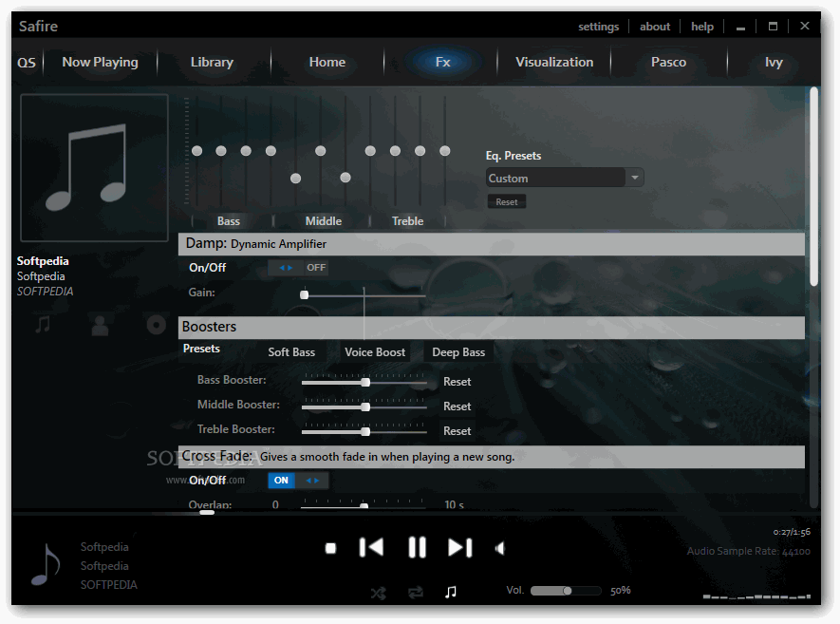Click the fifth equalizer band knob, set low
The width and height of the screenshot is (840, 624).
296,179
